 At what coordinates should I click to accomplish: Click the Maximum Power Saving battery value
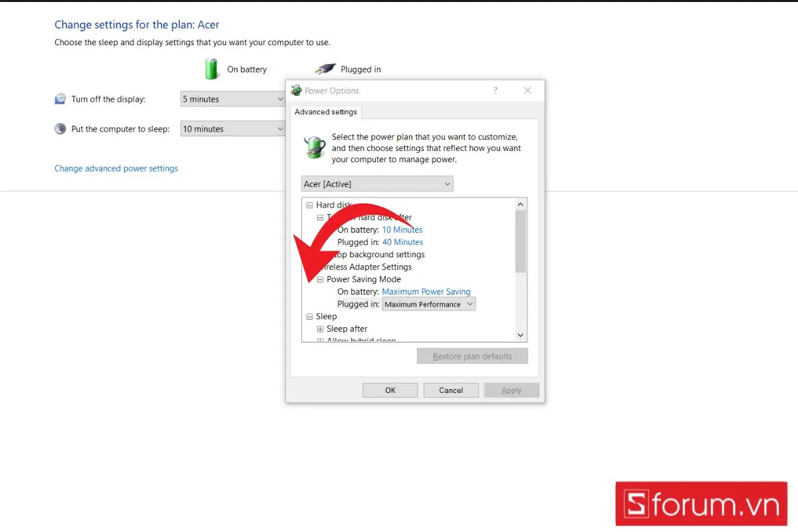tap(426, 292)
